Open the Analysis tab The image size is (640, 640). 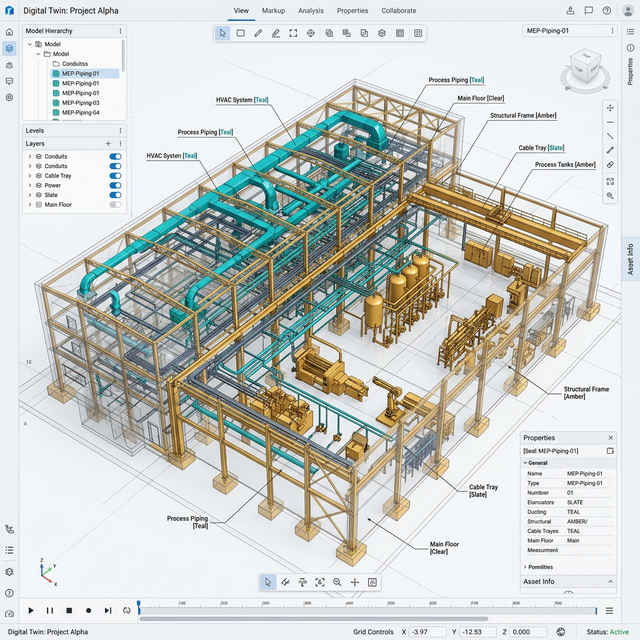[x=311, y=11]
